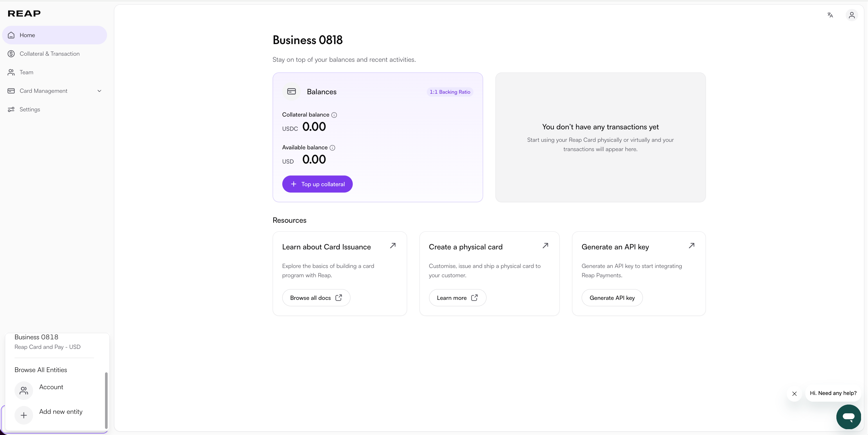The width and height of the screenshot is (868, 435).
Task: Click the Home sidebar icon
Action: click(x=11, y=35)
